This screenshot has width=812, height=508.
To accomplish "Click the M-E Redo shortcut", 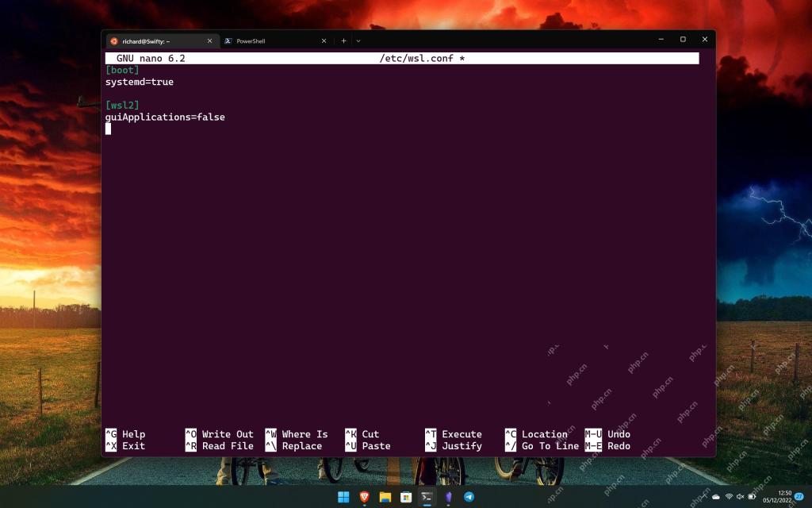I will pyautogui.click(x=607, y=446).
